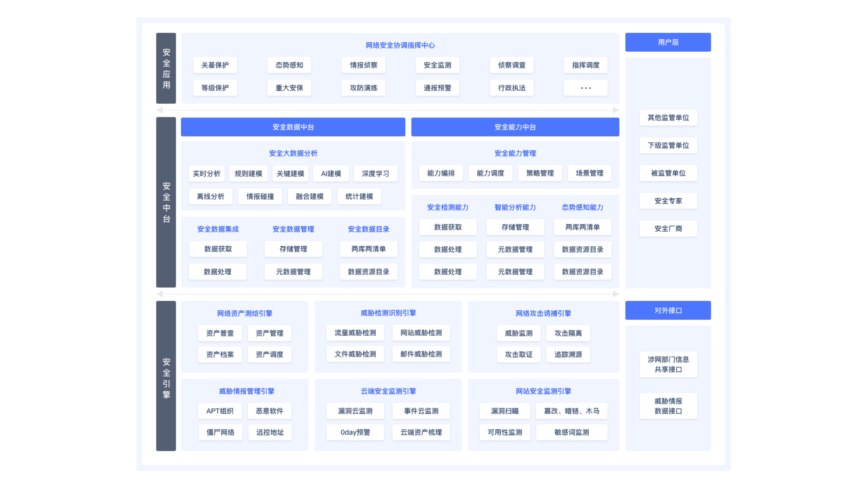Click the ellipsis box in 安全应用
868x488 pixels.
(x=586, y=88)
